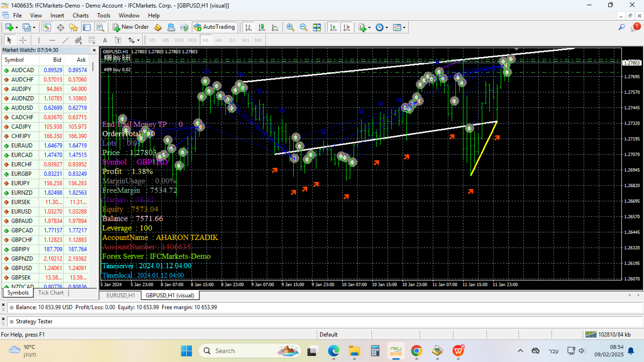This screenshot has width=644, height=362.
Task: Expand the Indicators dropdown arrow
Action: (370, 27)
